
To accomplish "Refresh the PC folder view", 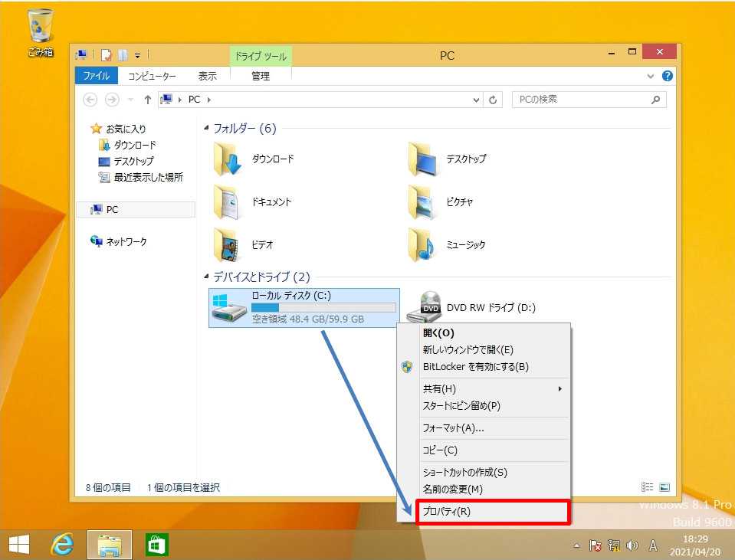I will click(493, 100).
